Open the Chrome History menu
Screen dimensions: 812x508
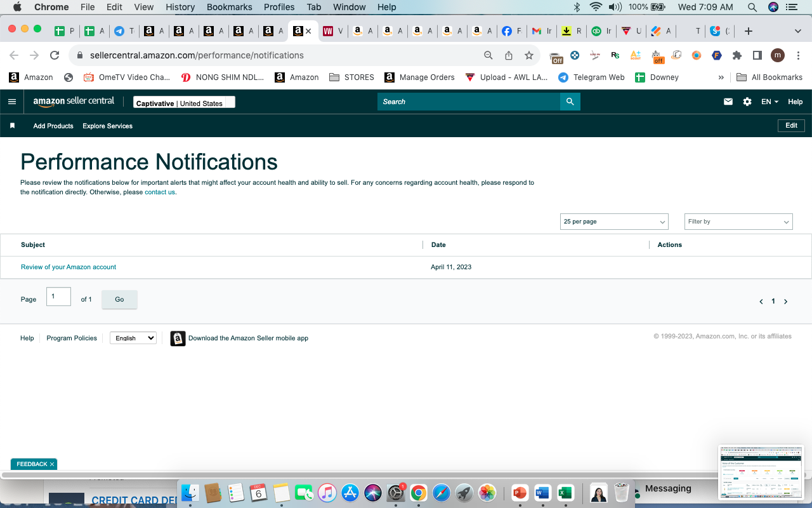tap(180, 7)
